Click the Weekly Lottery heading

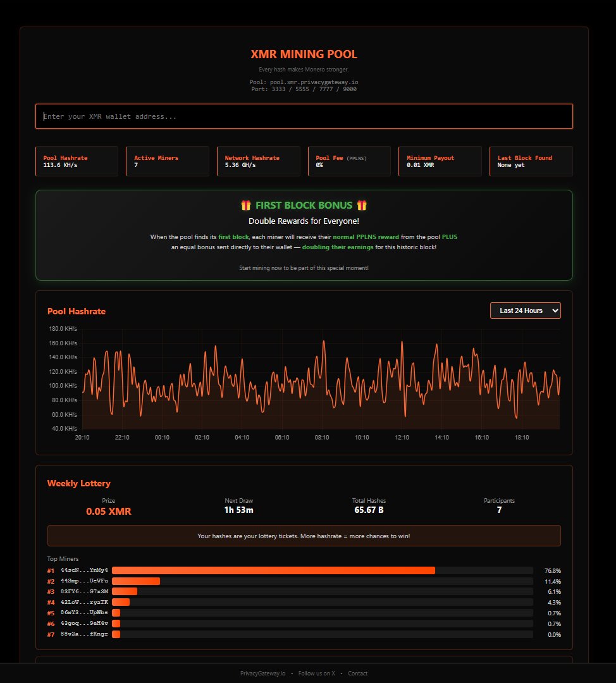[79, 484]
